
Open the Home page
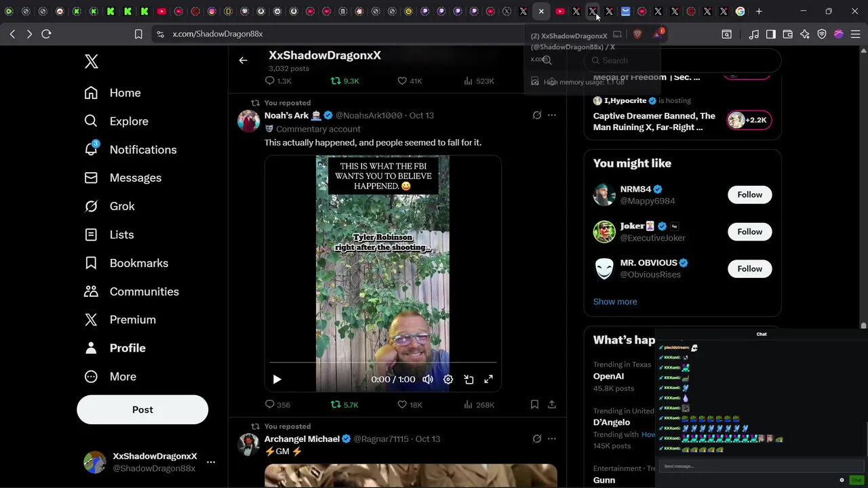pyautogui.click(x=113, y=93)
